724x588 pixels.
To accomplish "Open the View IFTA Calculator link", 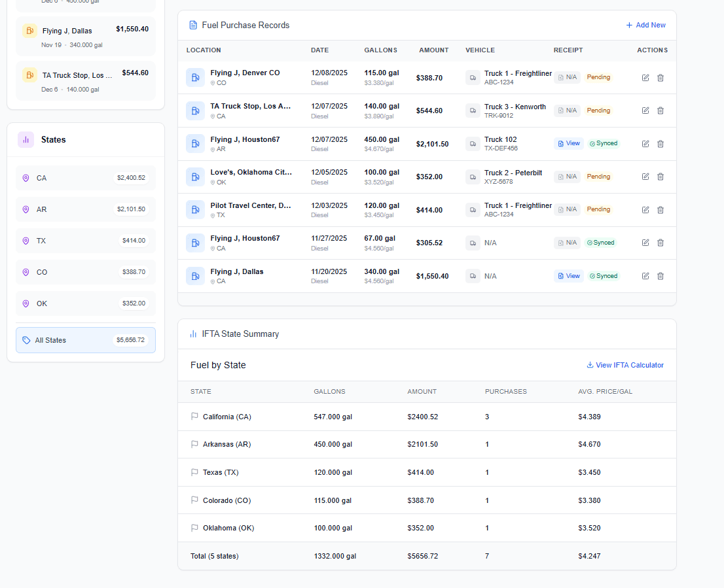I will tap(624, 365).
